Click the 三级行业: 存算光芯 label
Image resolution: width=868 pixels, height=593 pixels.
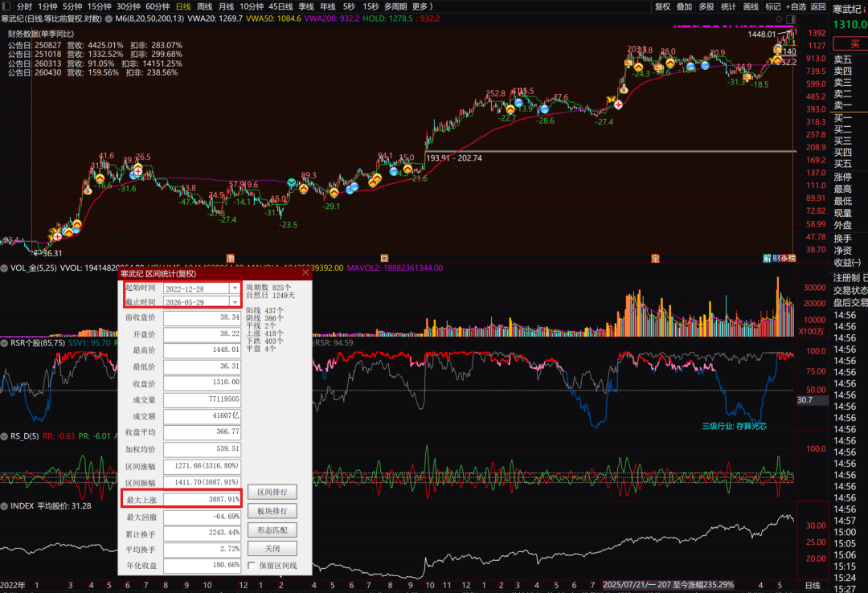(735, 426)
